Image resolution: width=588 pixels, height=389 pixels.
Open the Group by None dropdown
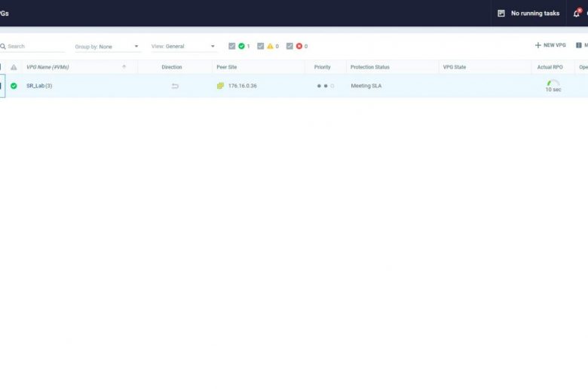[x=107, y=47]
